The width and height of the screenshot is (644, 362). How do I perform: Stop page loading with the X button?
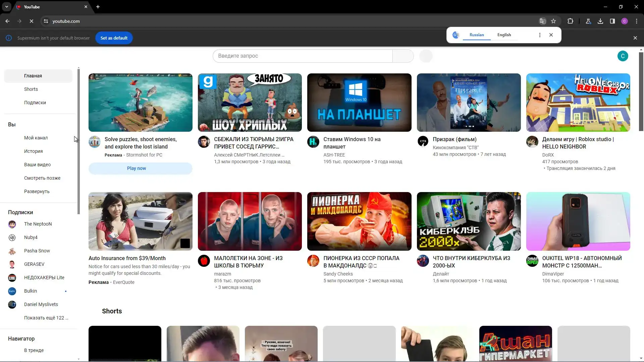click(32, 21)
